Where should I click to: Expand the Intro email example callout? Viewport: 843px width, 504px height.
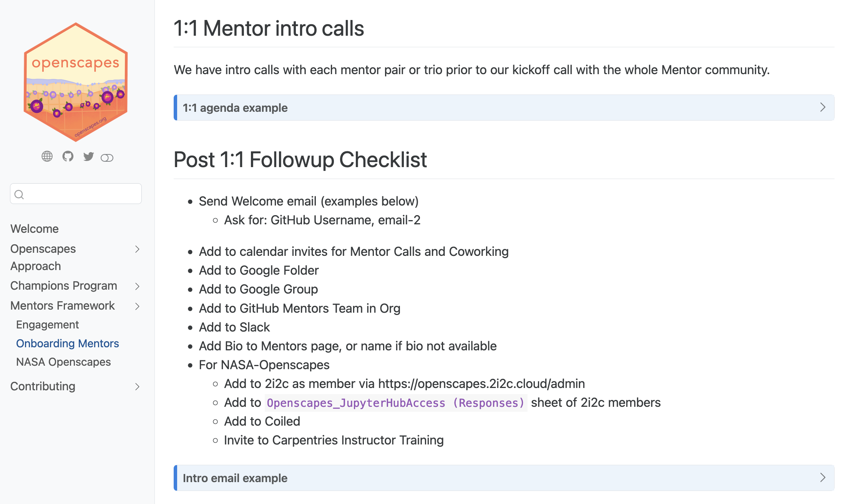pyautogui.click(x=235, y=478)
